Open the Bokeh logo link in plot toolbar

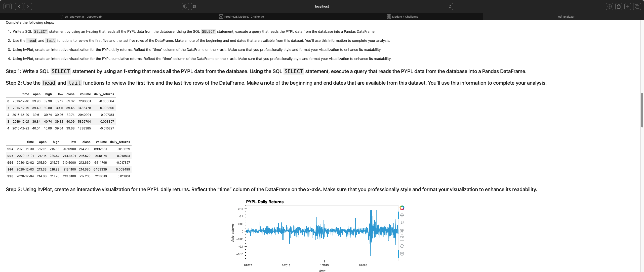click(402, 208)
